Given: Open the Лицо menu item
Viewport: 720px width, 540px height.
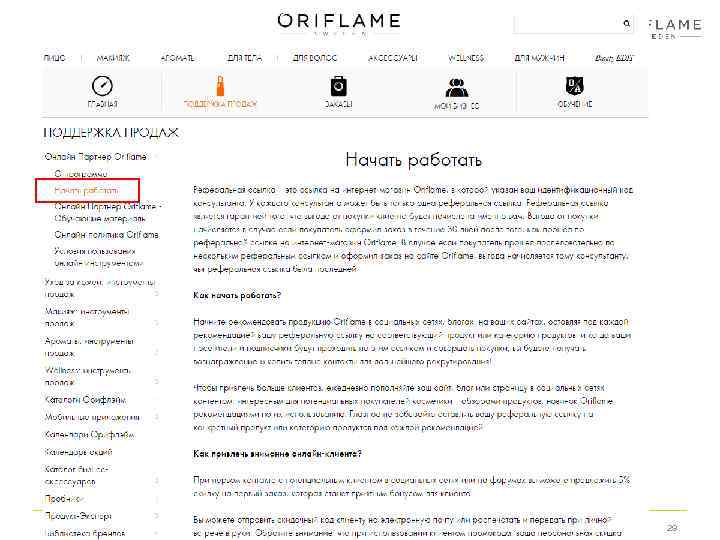Looking at the screenshot, I should (x=54, y=58).
